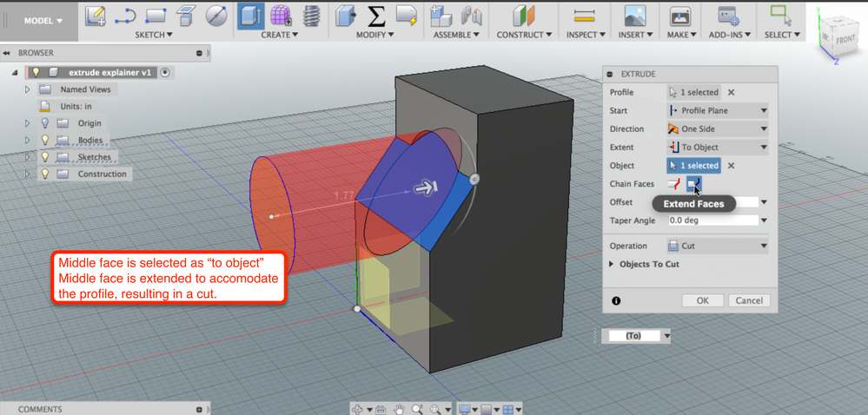Click the (To) distance input field
The width and height of the screenshot is (868, 415).
pos(634,336)
